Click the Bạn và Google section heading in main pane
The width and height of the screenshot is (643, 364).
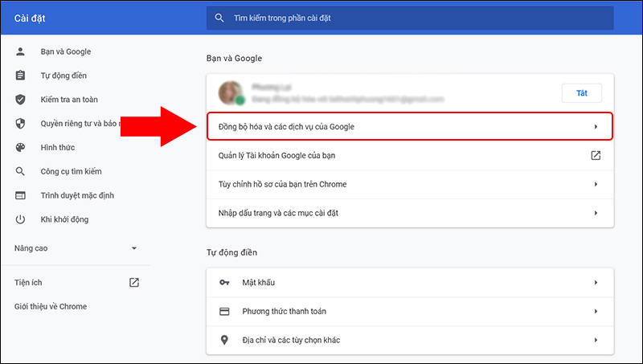(x=234, y=58)
